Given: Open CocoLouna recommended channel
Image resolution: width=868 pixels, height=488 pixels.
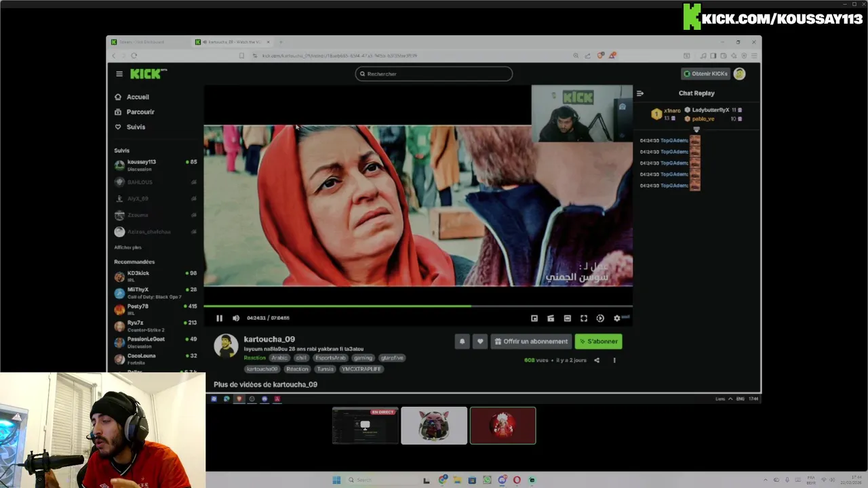Looking at the screenshot, I should click(155, 359).
